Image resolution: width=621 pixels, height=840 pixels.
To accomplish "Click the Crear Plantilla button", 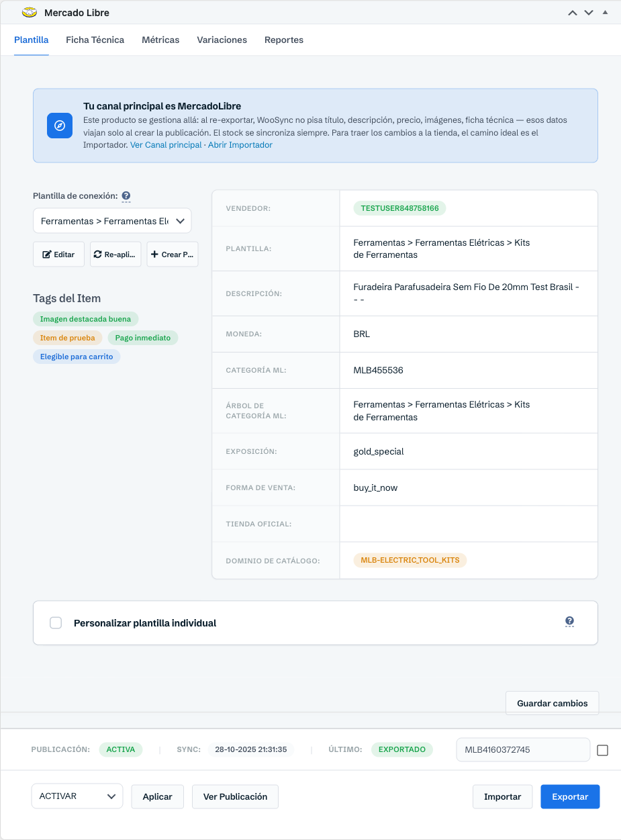I will coord(173,254).
